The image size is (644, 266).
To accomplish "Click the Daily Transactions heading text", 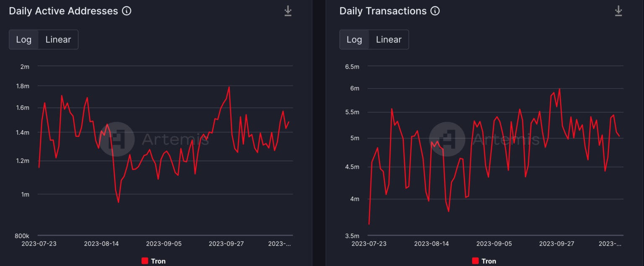I will click(x=383, y=11).
